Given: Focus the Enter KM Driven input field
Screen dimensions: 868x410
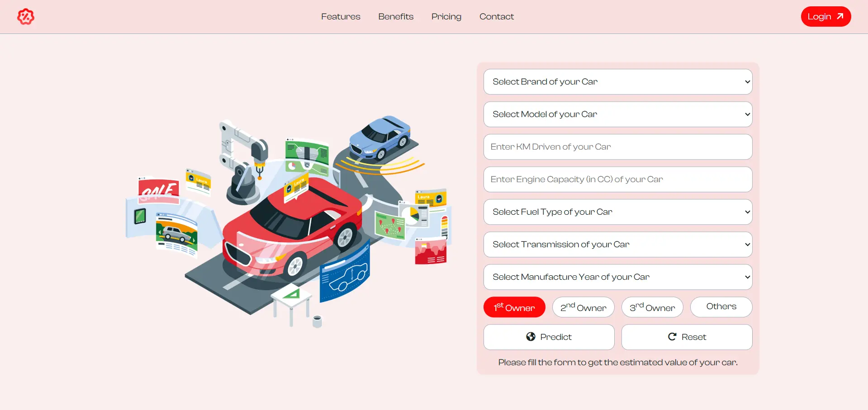Looking at the screenshot, I should [618, 147].
